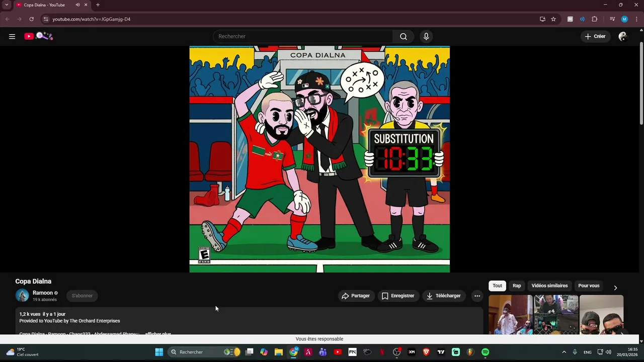Open the second suggested video thumbnail

(556, 315)
